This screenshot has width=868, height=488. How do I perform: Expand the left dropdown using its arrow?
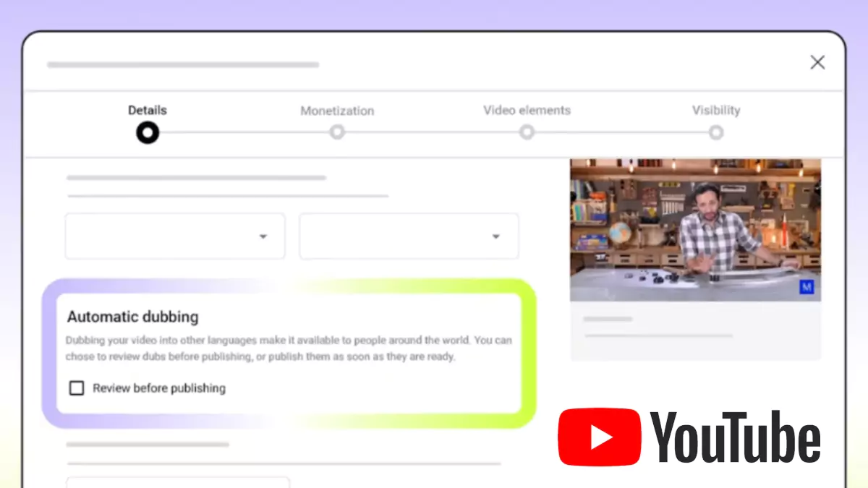tap(263, 236)
